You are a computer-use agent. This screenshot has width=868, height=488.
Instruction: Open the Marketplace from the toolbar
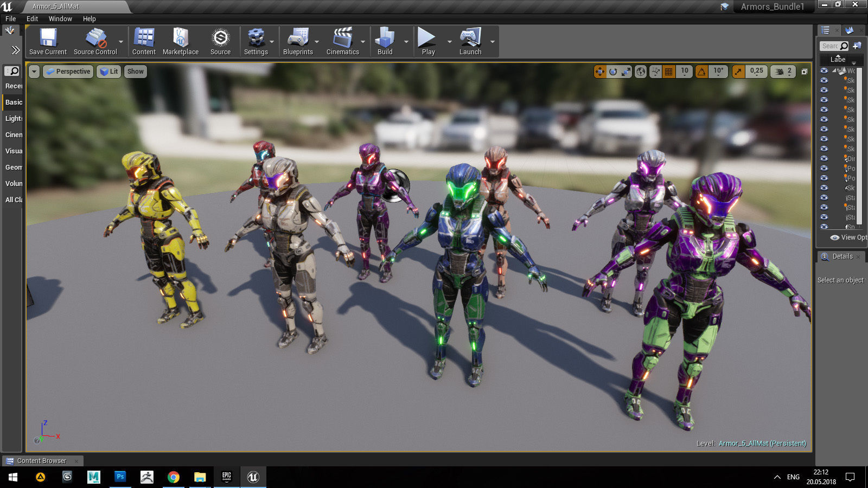[181, 42]
